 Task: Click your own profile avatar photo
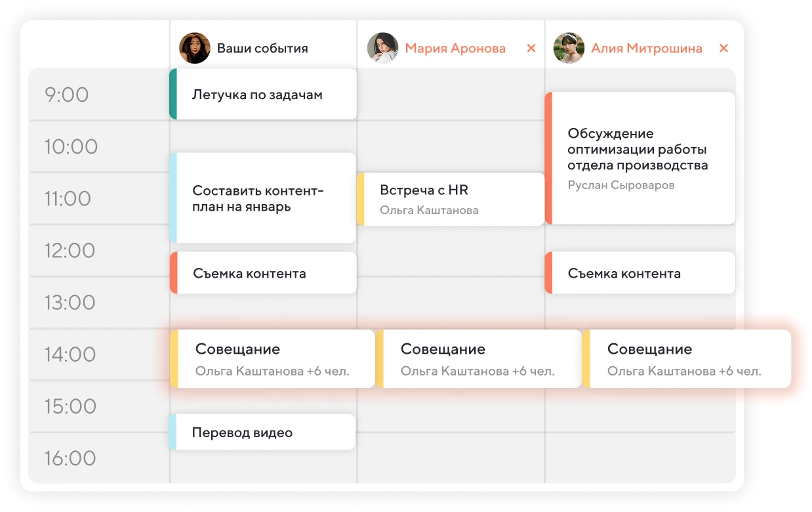(195, 48)
